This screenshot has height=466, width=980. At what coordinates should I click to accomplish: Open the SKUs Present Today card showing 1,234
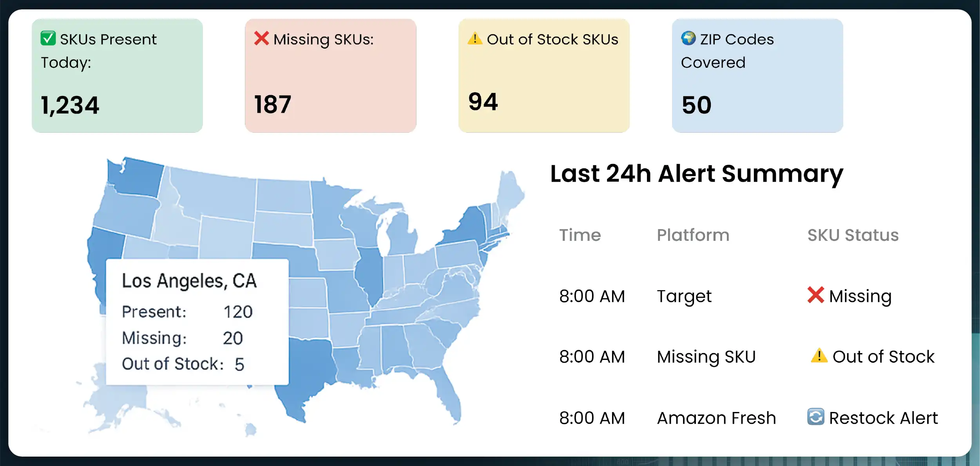[117, 76]
